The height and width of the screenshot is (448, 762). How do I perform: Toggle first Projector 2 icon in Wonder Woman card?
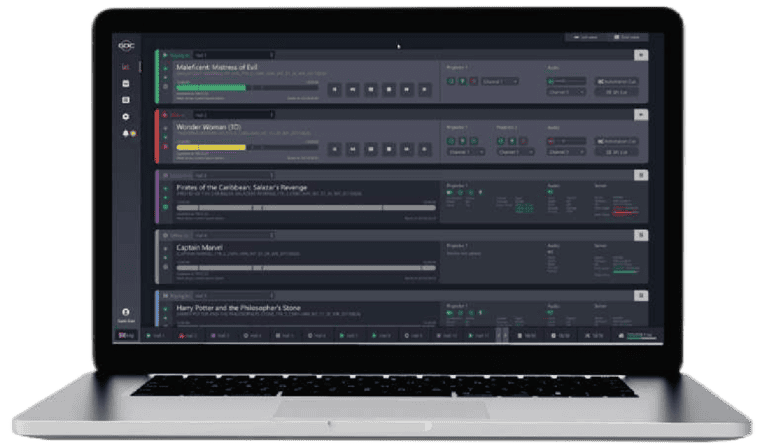click(501, 141)
